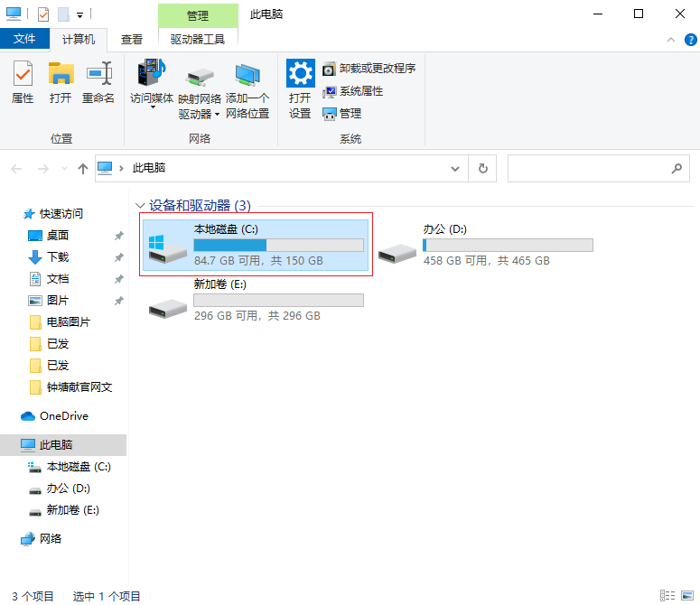Click the 管理 (Manage) computer icon in ribbon
700x605 pixels.
(x=341, y=114)
